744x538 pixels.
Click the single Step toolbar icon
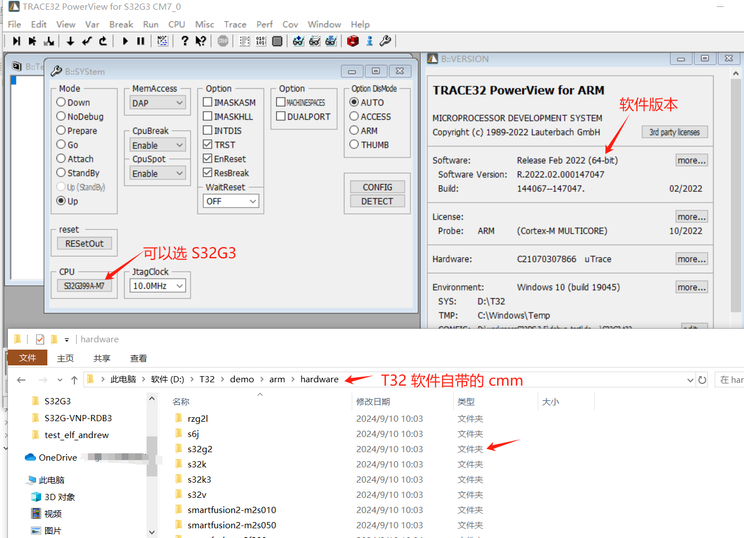[x=17, y=41]
